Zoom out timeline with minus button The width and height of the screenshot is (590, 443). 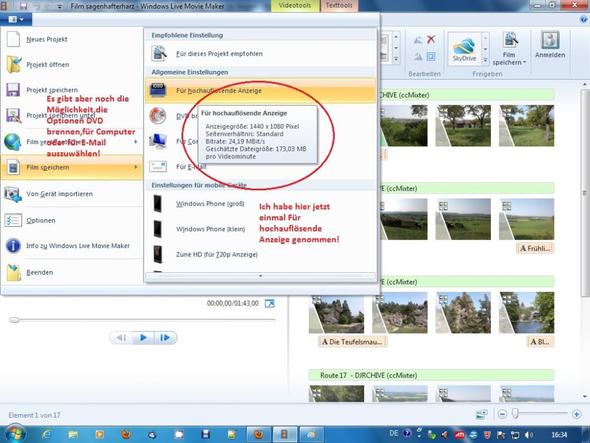tap(502, 414)
